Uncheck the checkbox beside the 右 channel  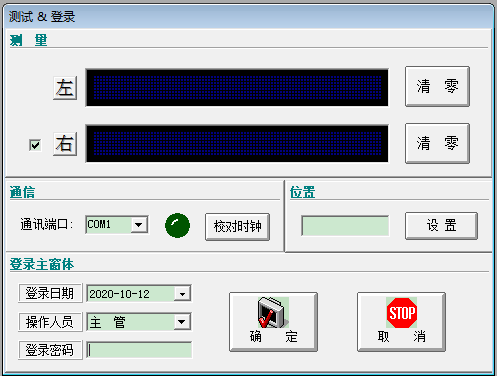[x=35, y=145]
